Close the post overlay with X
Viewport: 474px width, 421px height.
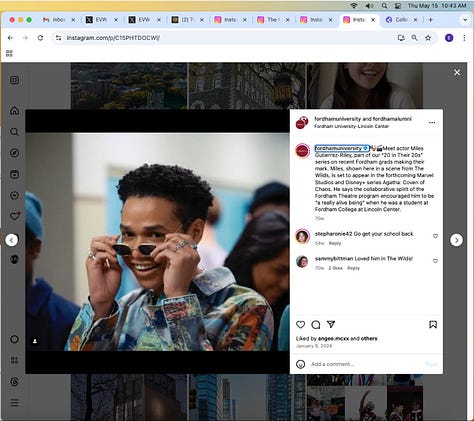pos(457,72)
